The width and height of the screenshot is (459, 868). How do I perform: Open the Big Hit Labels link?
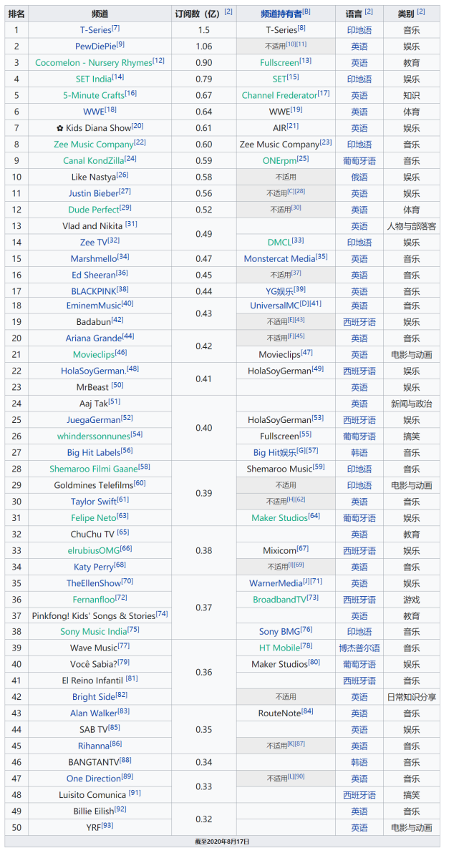click(x=94, y=453)
